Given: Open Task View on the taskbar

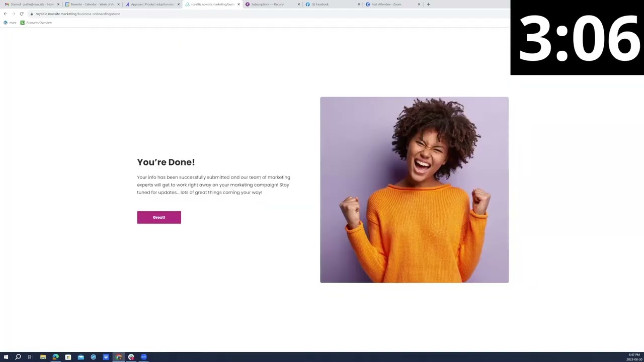Looking at the screenshot, I should (x=30, y=357).
